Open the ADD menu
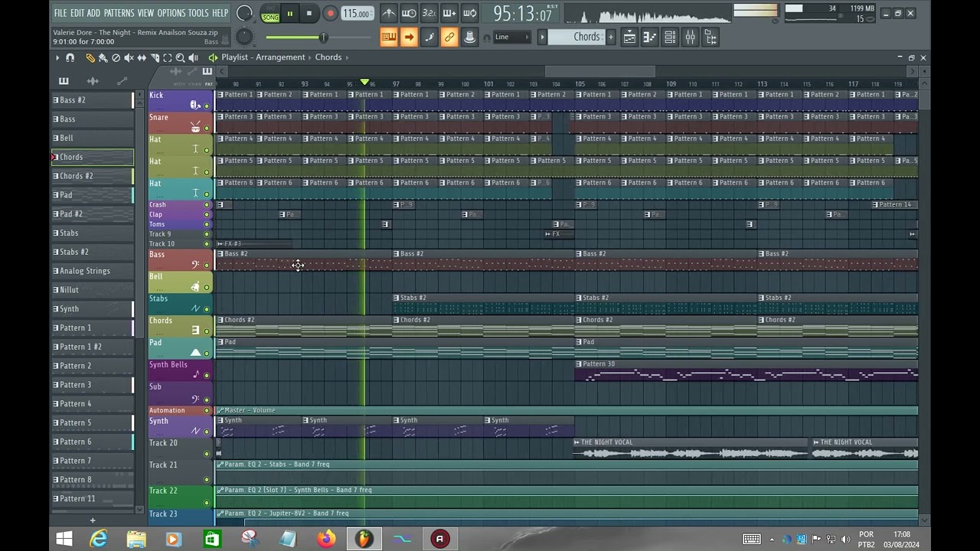 pos(93,13)
